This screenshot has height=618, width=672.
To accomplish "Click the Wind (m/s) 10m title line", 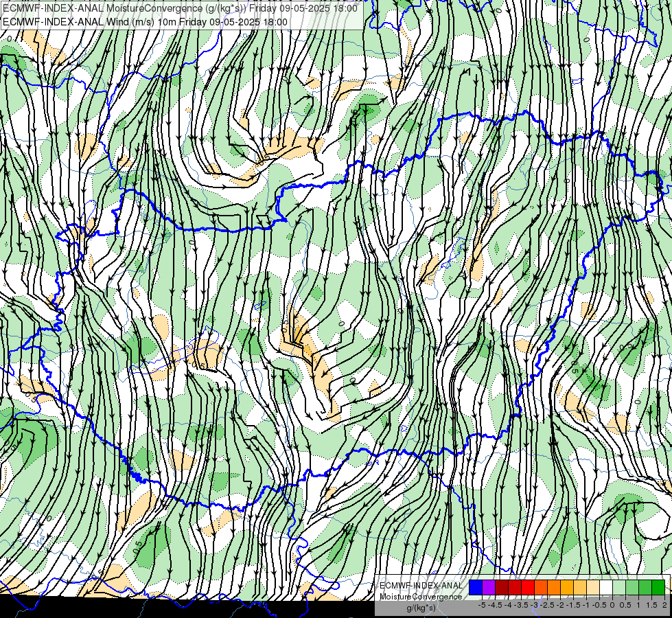I will [x=145, y=22].
